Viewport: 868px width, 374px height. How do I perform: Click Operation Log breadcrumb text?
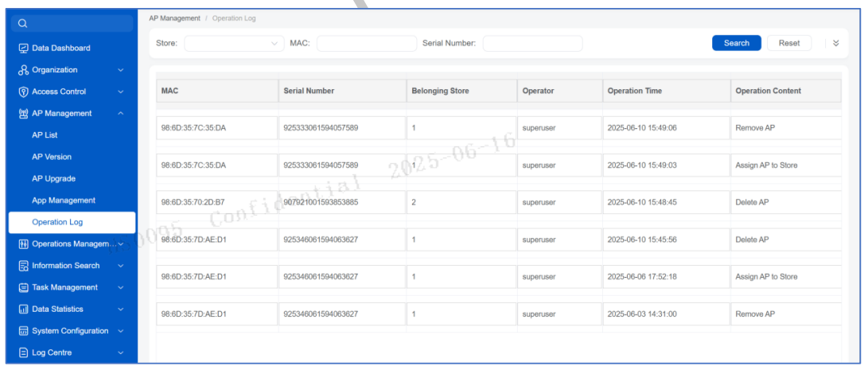234,18
